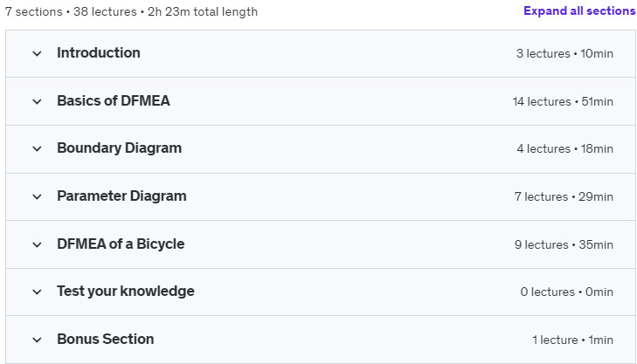This screenshot has width=637, height=364.
Task: Click the 3 lectures • 10min label
Action: 564,53
